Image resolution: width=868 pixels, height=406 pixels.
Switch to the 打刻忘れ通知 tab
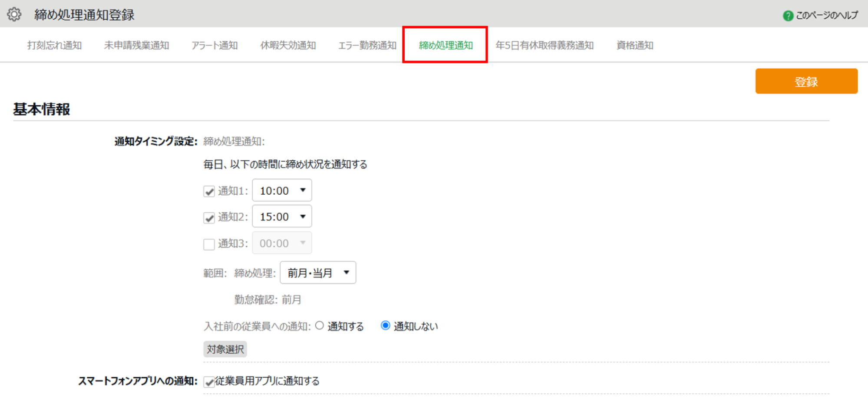[54, 45]
